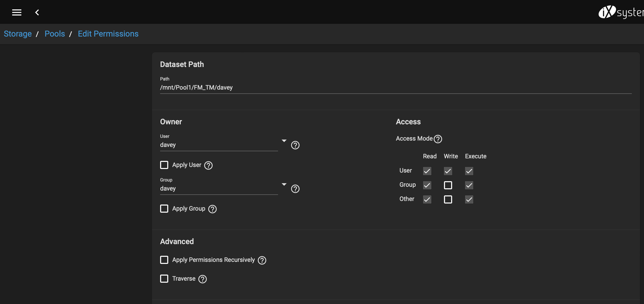Enable Write permission for Group

[x=448, y=185]
